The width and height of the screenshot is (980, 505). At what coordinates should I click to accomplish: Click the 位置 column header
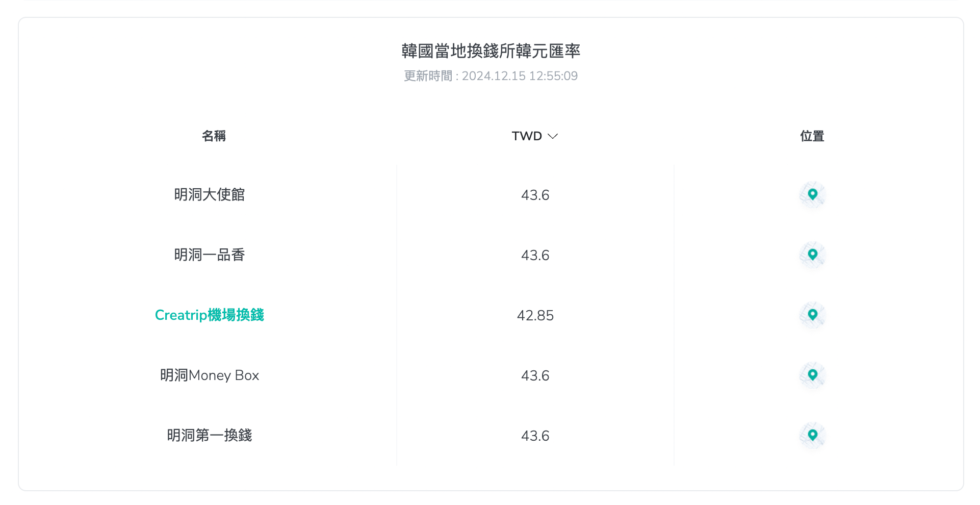click(812, 136)
